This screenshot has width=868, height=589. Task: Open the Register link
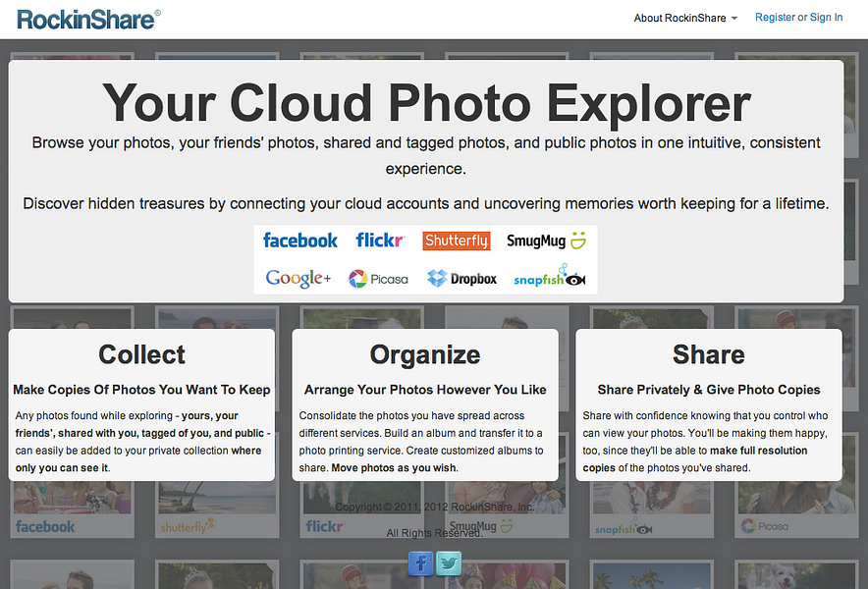point(775,17)
